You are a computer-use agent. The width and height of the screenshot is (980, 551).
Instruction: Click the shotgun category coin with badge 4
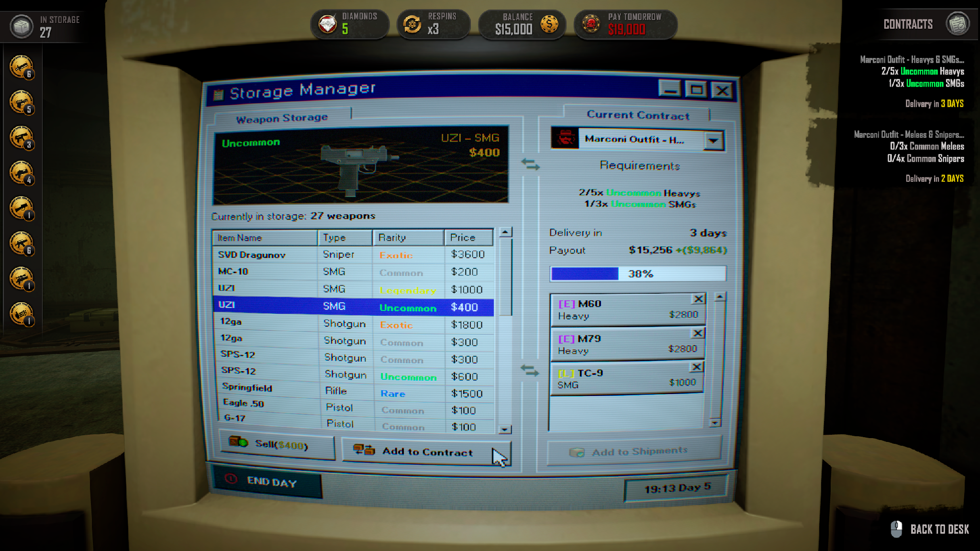coord(21,173)
